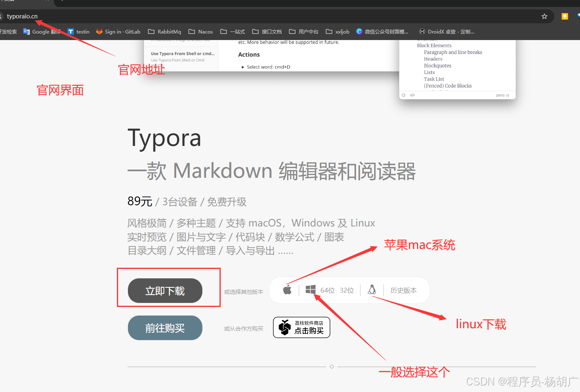The width and height of the screenshot is (580, 392).
Task: Download the macOS version via Apple icon
Action: click(287, 290)
